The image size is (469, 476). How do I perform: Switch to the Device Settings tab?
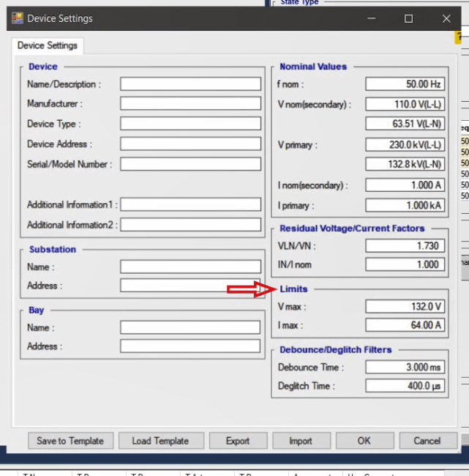pyautogui.click(x=48, y=45)
